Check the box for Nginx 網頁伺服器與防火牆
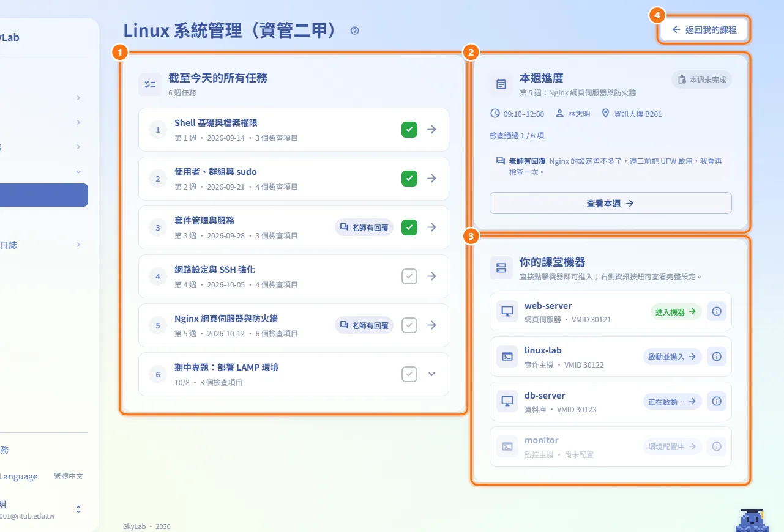Image resolution: width=784 pixels, height=532 pixels. pyautogui.click(x=409, y=325)
